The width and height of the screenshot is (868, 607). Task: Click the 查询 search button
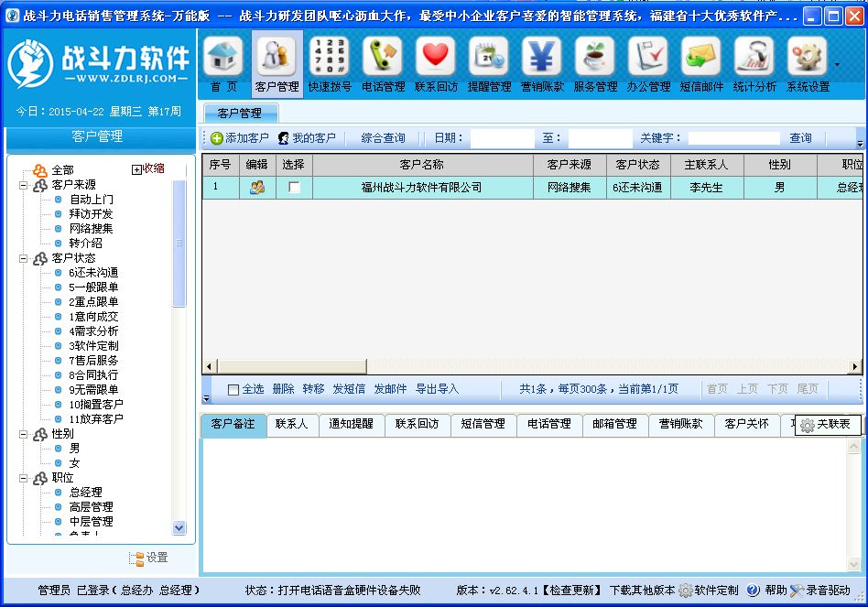(x=800, y=138)
